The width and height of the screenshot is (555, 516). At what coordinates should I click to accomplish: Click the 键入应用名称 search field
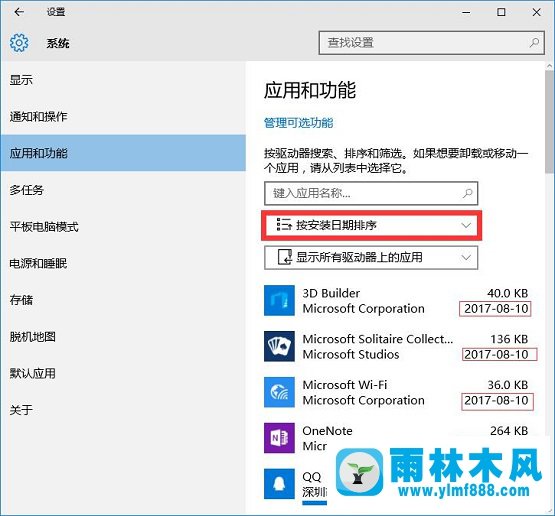click(x=371, y=193)
